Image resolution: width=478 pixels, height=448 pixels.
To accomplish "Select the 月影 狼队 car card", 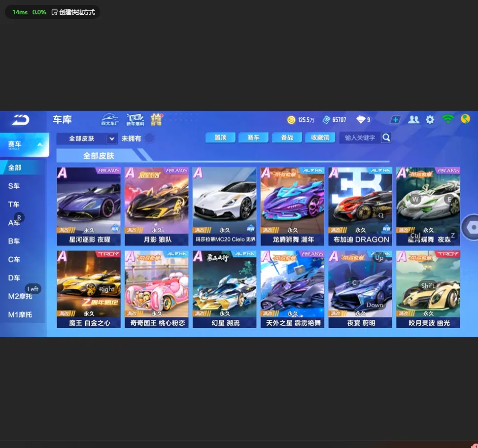I will [x=157, y=206].
